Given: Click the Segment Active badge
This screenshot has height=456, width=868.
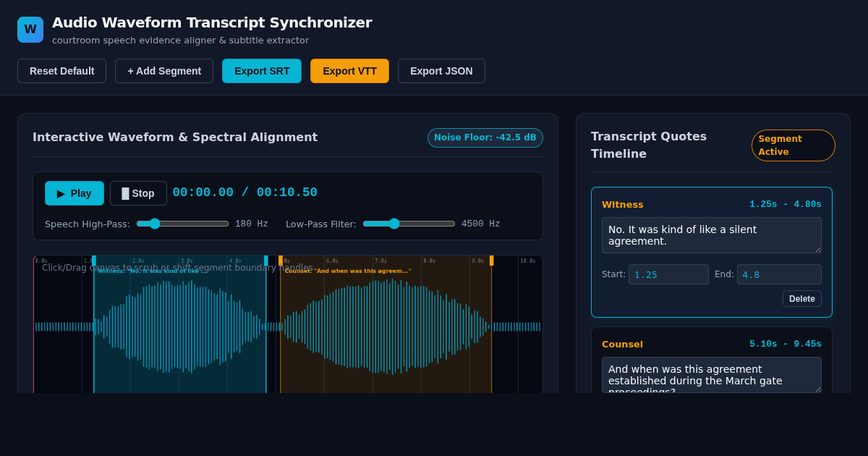Looking at the screenshot, I should tap(793, 145).
